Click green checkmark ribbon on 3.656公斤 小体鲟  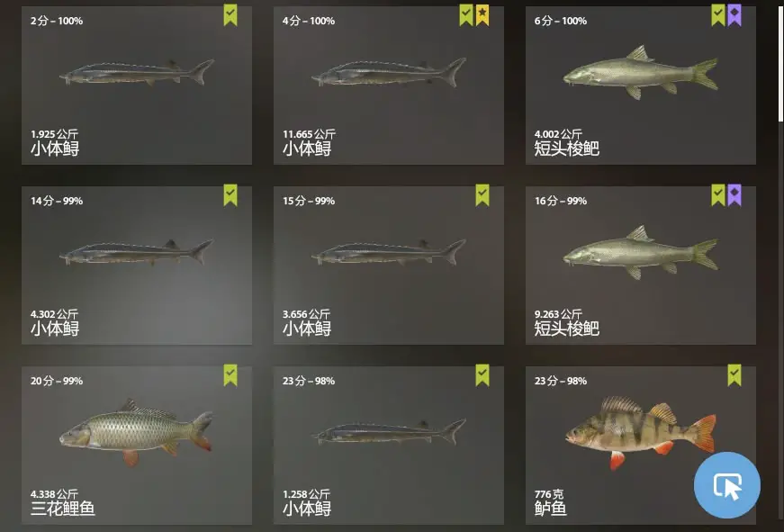(482, 195)
